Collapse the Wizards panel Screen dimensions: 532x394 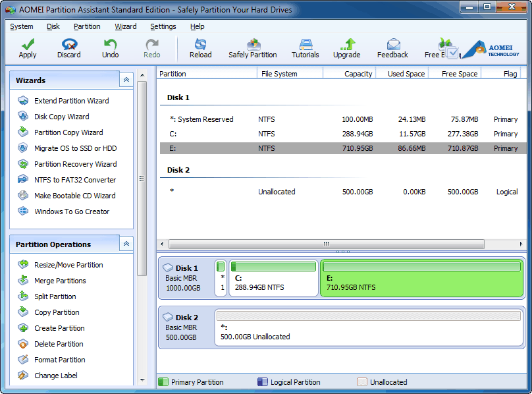click(x=126, y=79)
